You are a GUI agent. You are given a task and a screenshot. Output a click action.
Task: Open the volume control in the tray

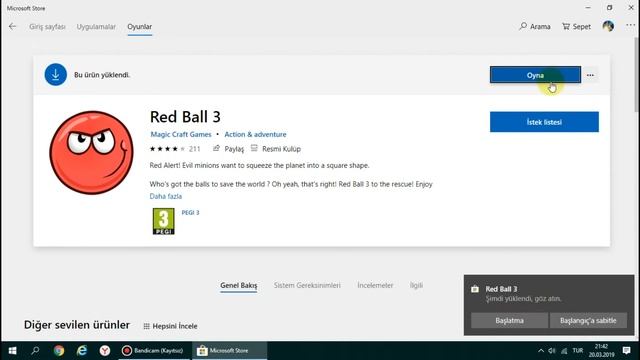pos(552,351)
